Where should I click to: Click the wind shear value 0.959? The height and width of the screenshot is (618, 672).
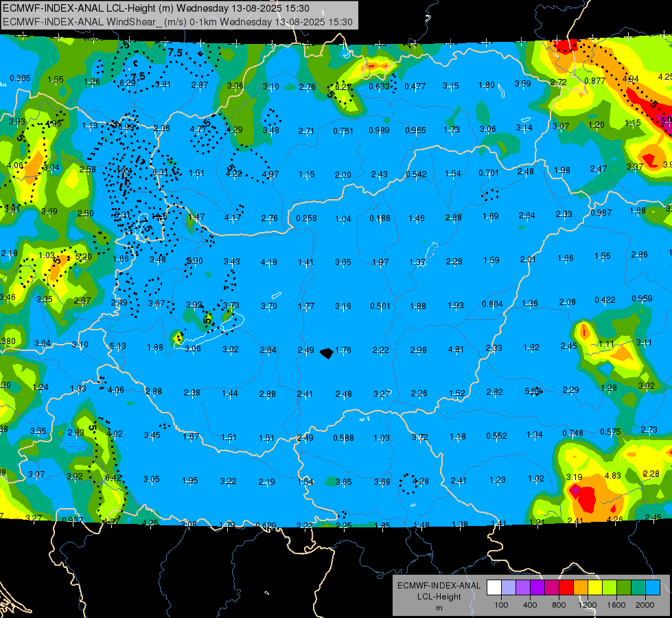[x=642, y=299]
